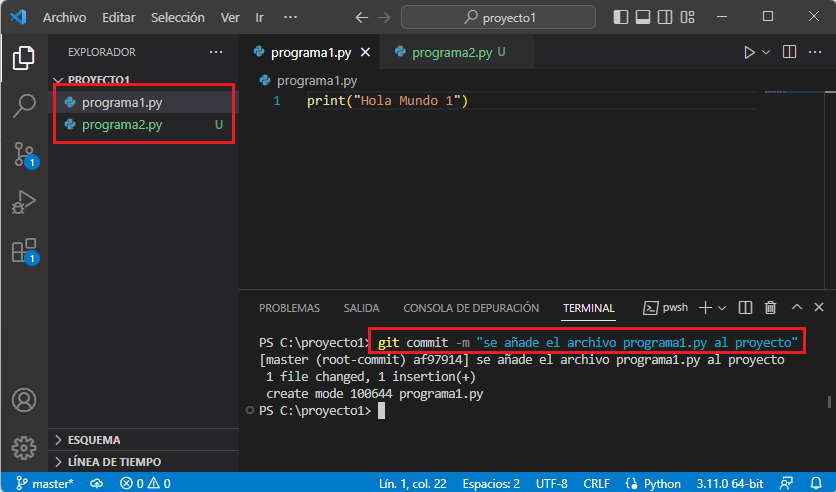Change indentation via Espacios: 2
The image size is (836, 492).
pyautogui.click(x=491, y=483)
